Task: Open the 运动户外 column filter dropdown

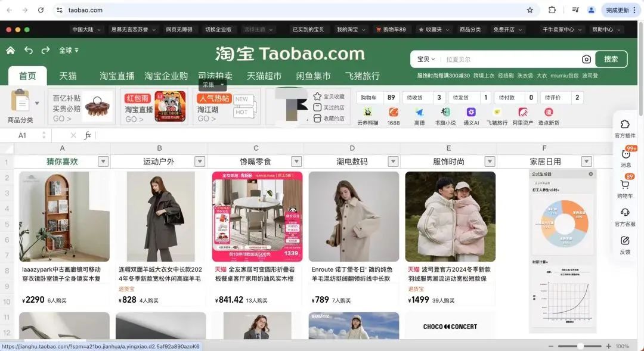Action: pos(200,161)
